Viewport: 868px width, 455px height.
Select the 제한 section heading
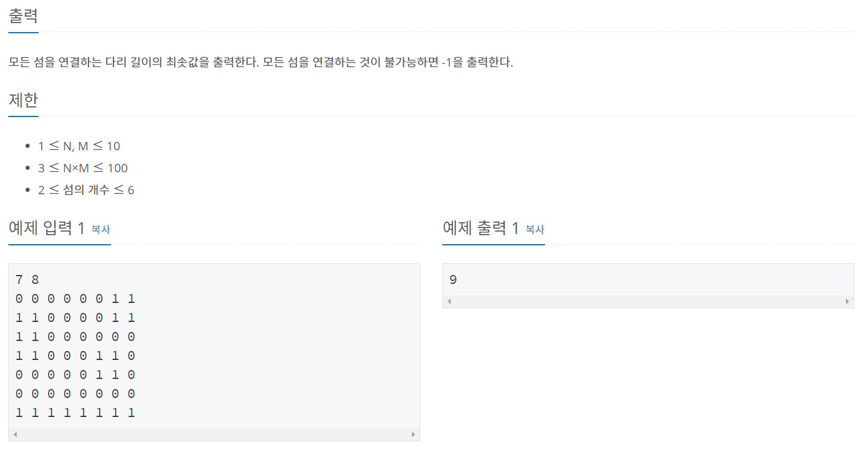[24, 100]
